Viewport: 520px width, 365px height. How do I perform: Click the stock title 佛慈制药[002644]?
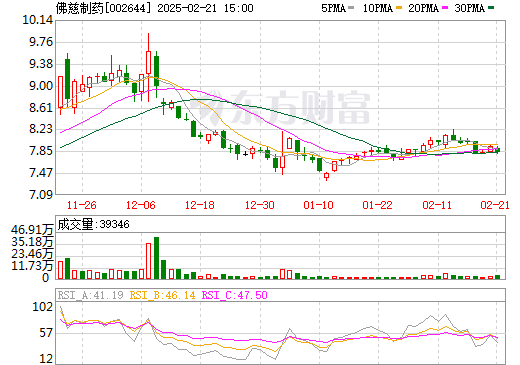tap(103, 8)
